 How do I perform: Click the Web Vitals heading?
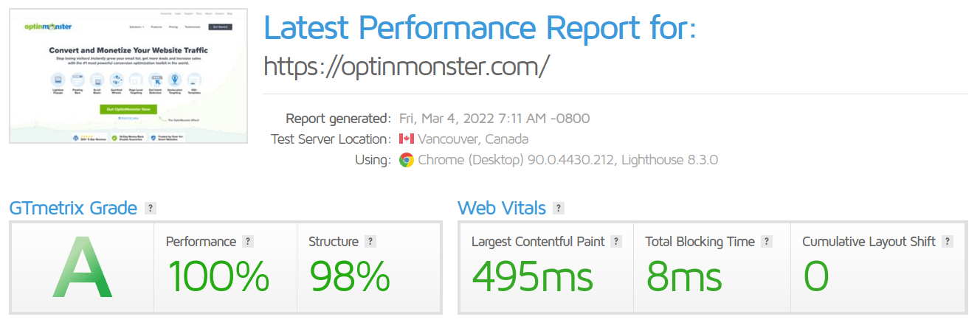pyautogui.click(x=502, y=208)
